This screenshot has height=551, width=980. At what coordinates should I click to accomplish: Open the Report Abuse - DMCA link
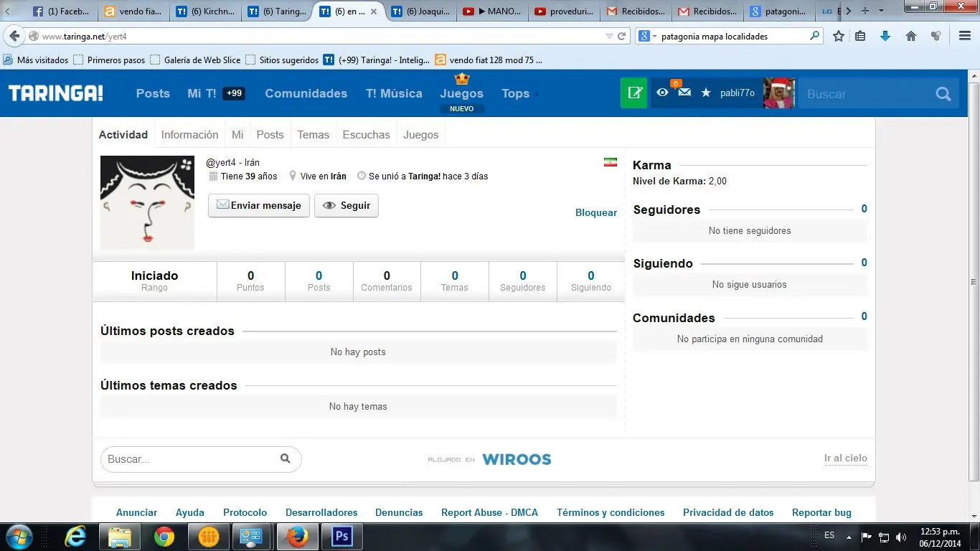489,512
